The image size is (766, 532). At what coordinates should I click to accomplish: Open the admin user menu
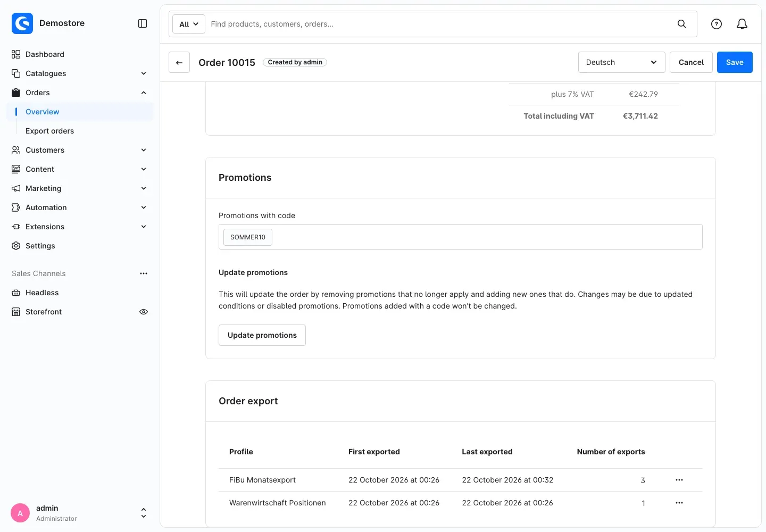click(80, 513)
